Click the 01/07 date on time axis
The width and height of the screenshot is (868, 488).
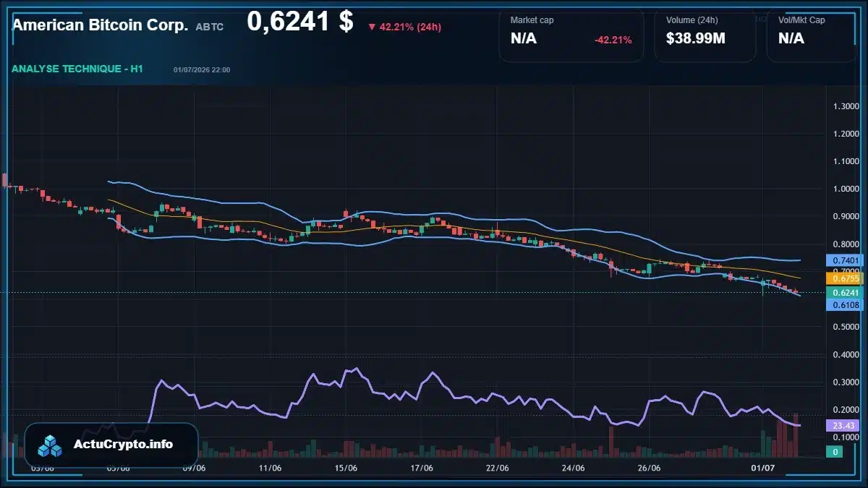763,468
